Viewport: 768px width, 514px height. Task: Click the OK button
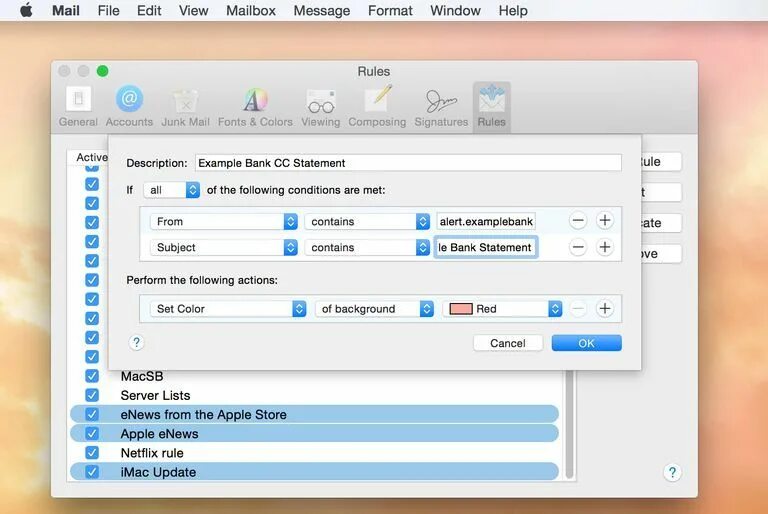[586, 343]
